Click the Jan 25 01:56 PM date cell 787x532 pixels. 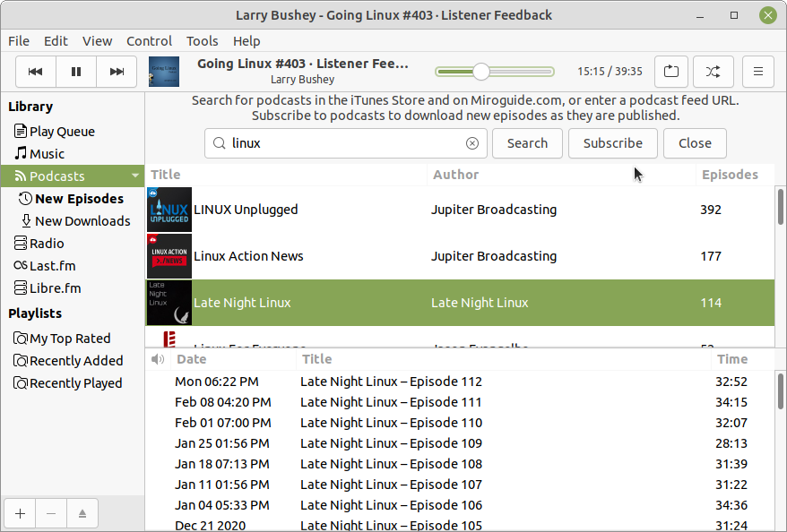(x=221, y=443)
